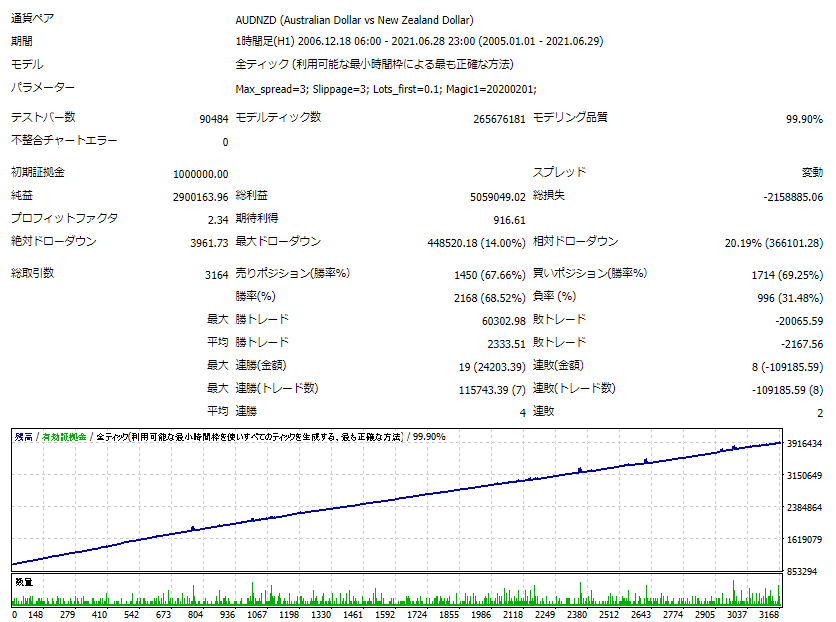Click the 通貨ペア row label
836x622 pixels.
click(33, 18)
